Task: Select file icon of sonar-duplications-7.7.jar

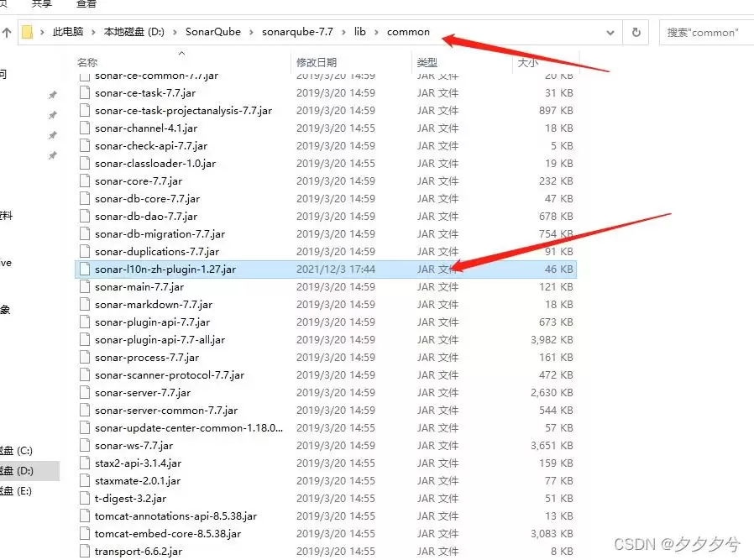Action: coord(85,251)
